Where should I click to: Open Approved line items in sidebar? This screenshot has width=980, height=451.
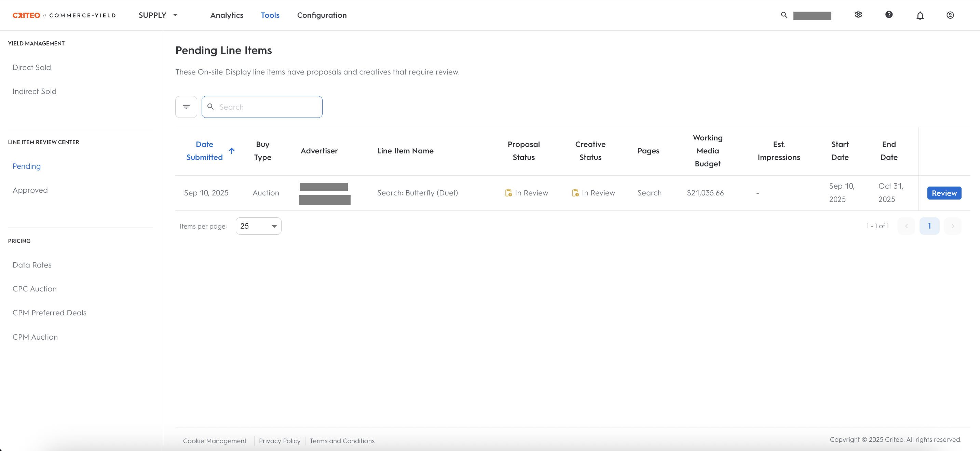click(30, 190)
